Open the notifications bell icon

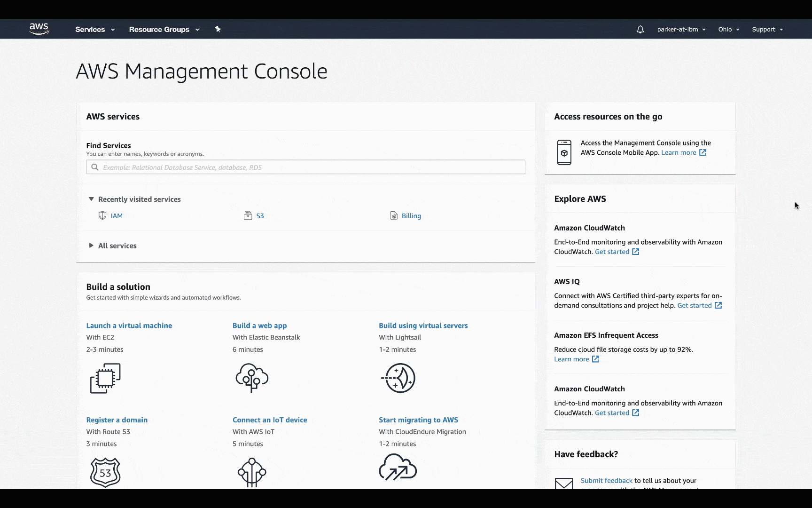pyautogui.click(x=640, y=29)
